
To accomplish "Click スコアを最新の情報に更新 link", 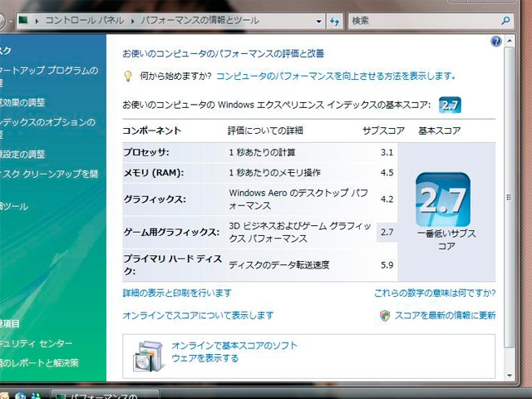I will [x=445, y=316].
